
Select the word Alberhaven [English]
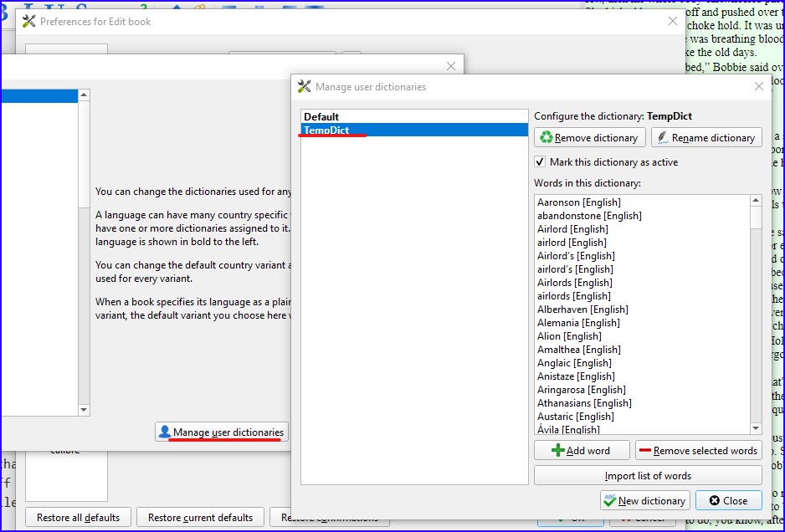coord(582,309)
